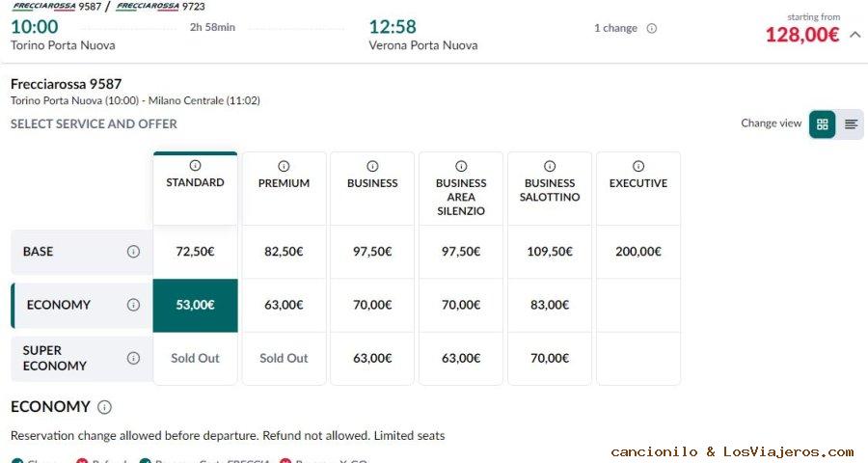
Task: Select the ECONOMY offer row label
Action: (59, 305)
